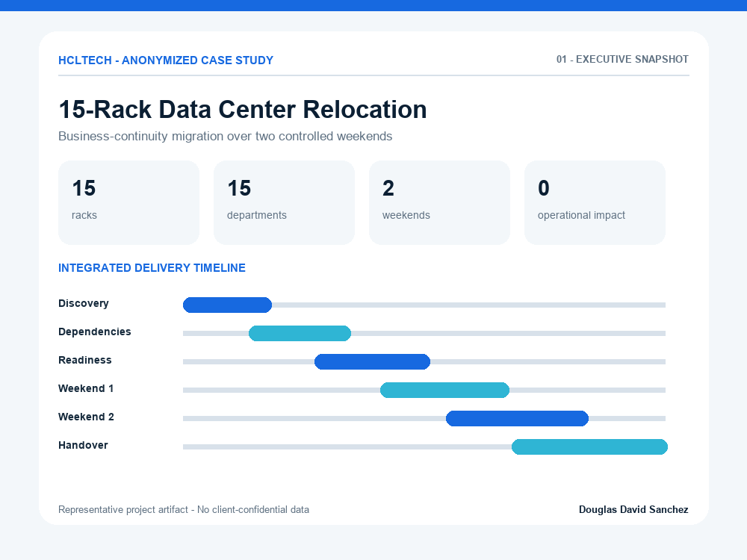Click the Weekend 1 row label
This screenshot has width=747, height=560.
[86, 388]
